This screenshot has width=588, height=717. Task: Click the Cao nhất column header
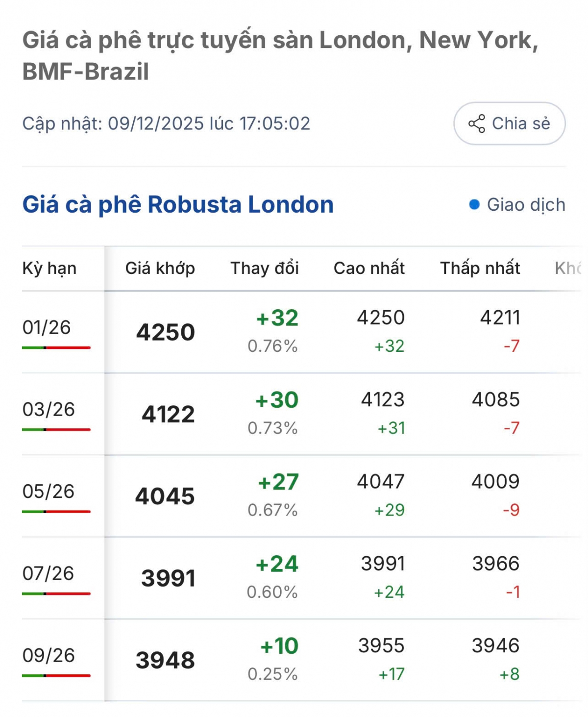click(x=369, y=268)
